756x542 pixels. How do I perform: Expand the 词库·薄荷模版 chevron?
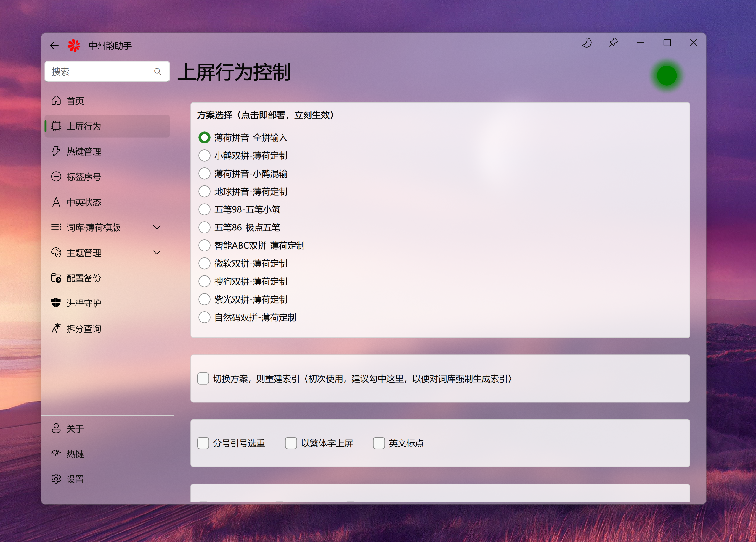(x=157, y=227)
